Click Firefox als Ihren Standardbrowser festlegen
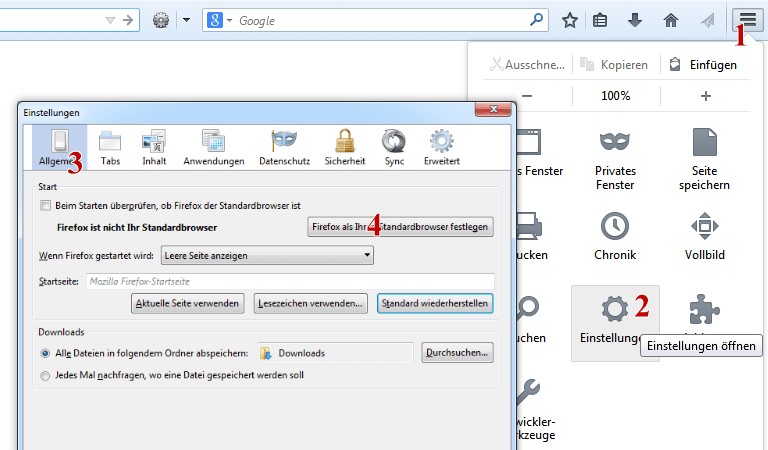 [400, 227]
